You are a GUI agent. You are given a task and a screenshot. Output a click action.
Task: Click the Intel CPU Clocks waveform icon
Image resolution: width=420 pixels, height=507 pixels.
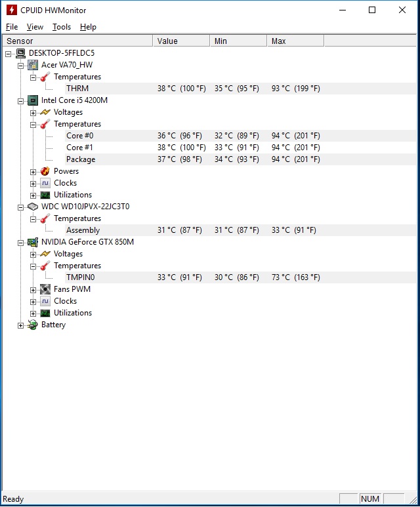(x=45, y=184)
